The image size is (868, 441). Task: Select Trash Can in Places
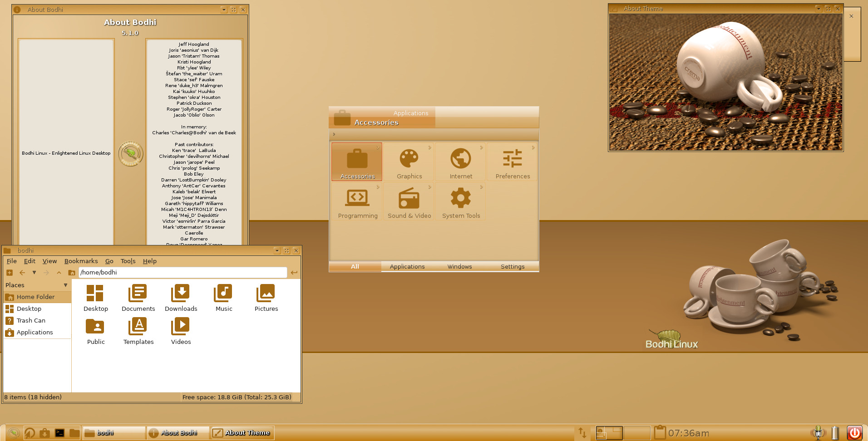tap(37, 321)
